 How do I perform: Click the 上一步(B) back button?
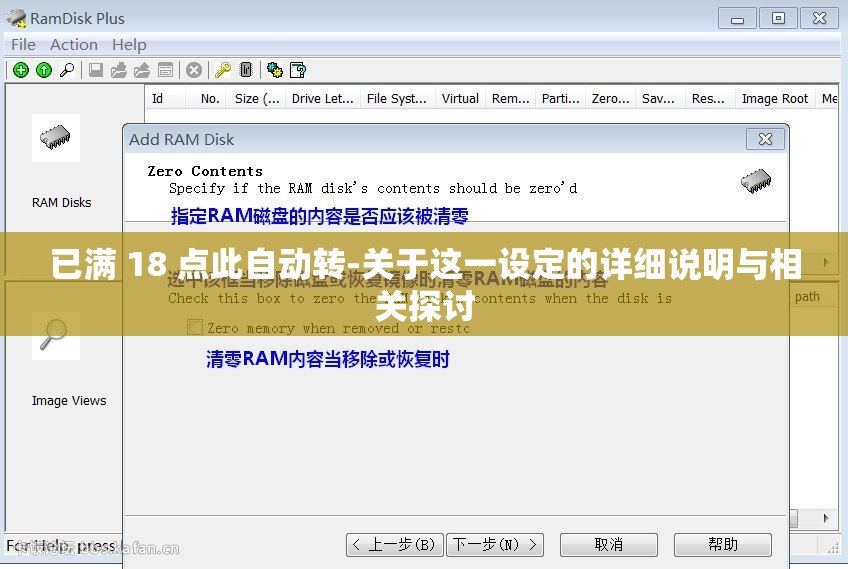tap(395, 544)
